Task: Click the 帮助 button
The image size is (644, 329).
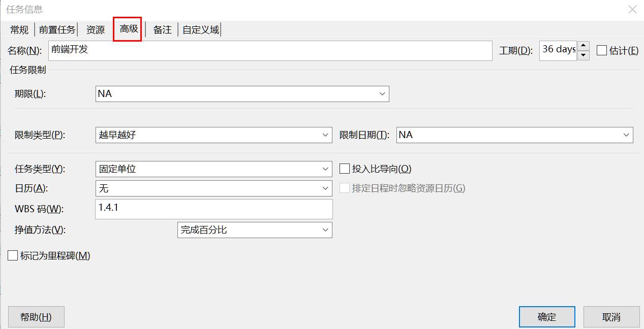Action: click(x=36, y=316)
